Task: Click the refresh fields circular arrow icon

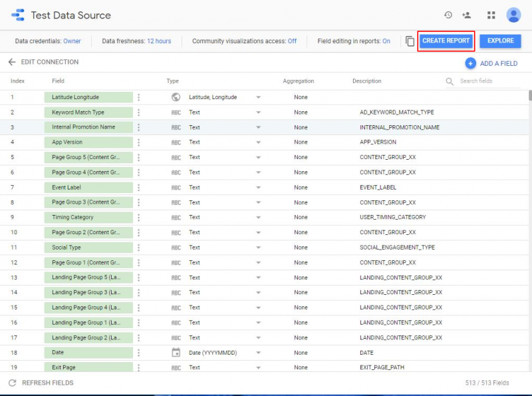Action: click(13, 383)
